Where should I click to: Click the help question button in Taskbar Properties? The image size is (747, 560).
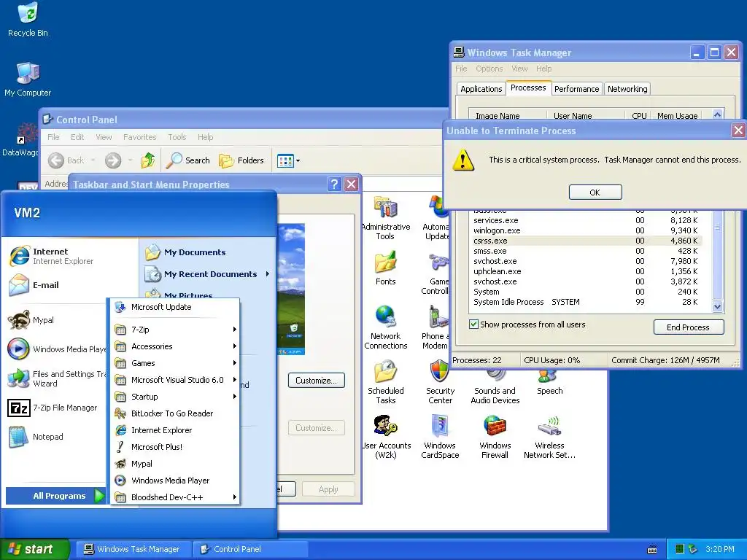tap(334, 184)
